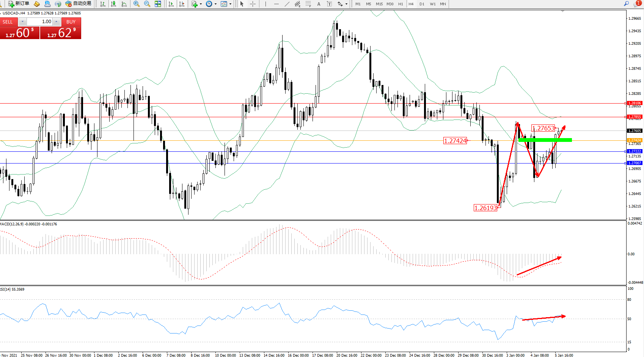Switch to the H1 timeframe
This screenshot has width=644, height=357.
(x=401, y=4)
